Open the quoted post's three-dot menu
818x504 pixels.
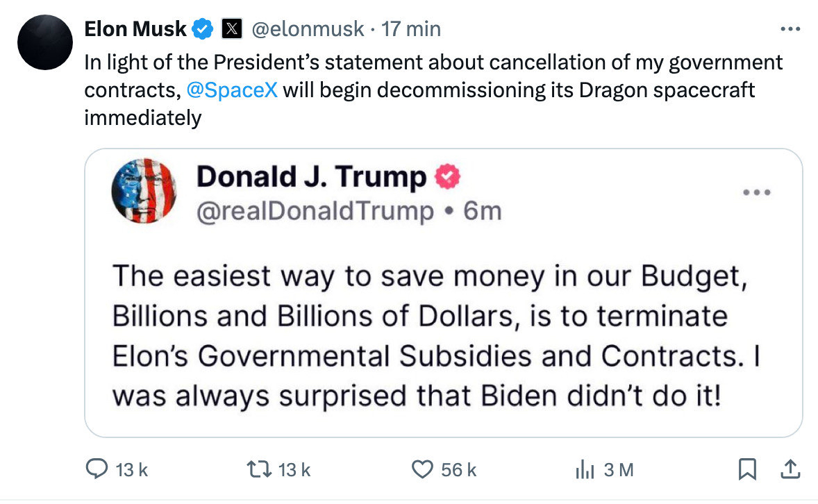(x=757, y=192)
